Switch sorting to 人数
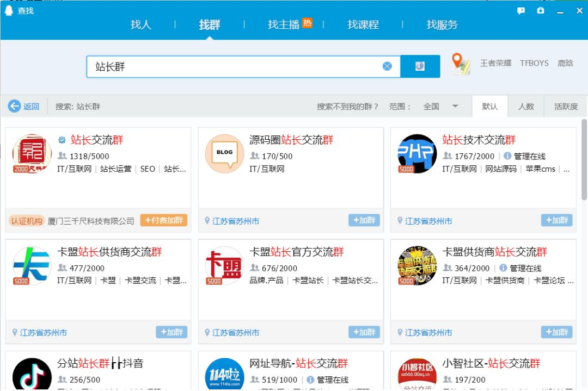Image resolution: width=588 pixels, height=391 pixels. 527,107
